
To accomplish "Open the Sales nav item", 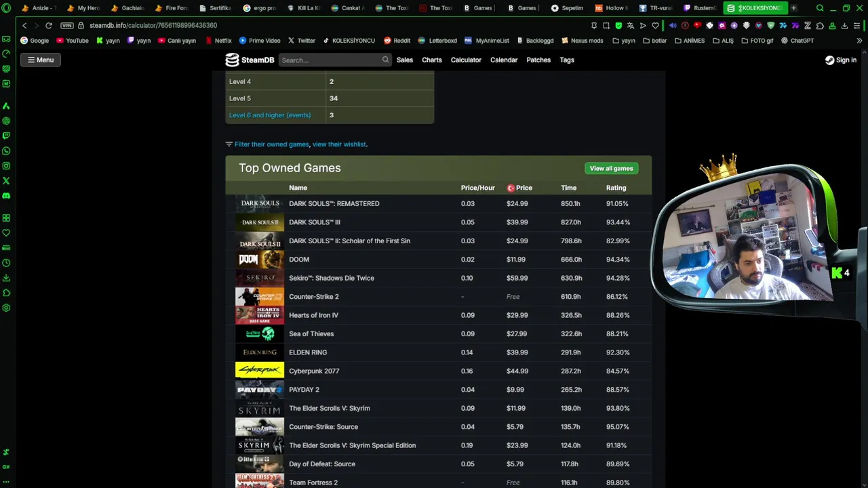I will point(405,60).
